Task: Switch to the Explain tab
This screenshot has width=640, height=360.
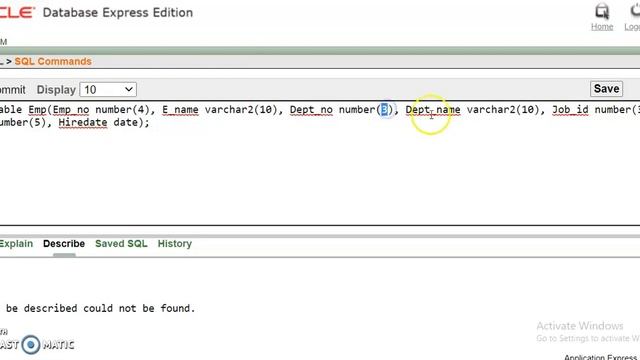Action: [16, 244]
